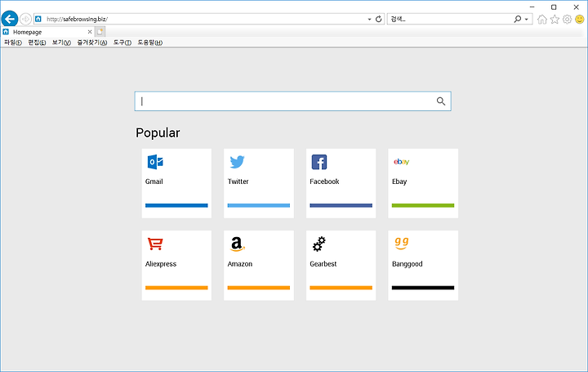Image resolution: width=588 pixels, height=372 pixels.
Task: Click the browser Forward arrow button
Action: 25,19
